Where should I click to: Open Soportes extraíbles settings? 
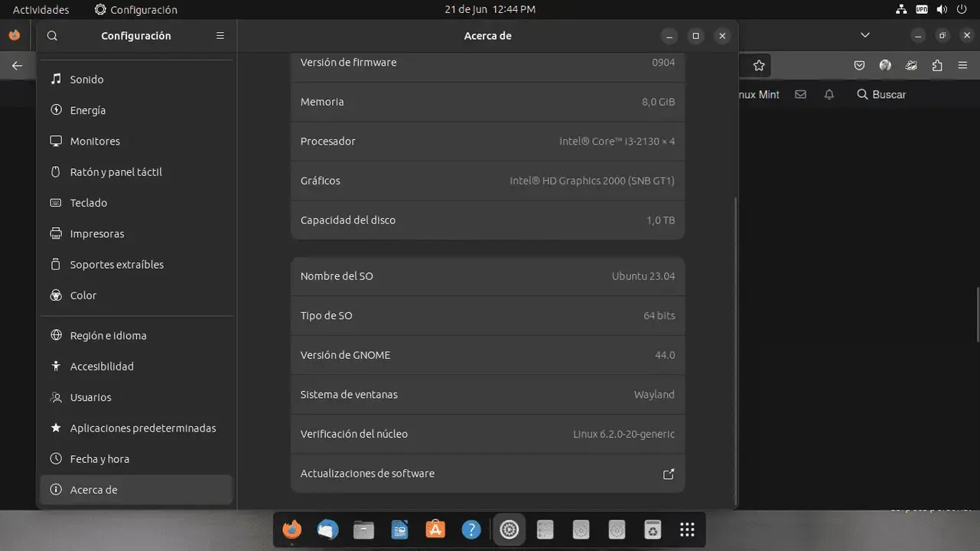tap(136, 264)
